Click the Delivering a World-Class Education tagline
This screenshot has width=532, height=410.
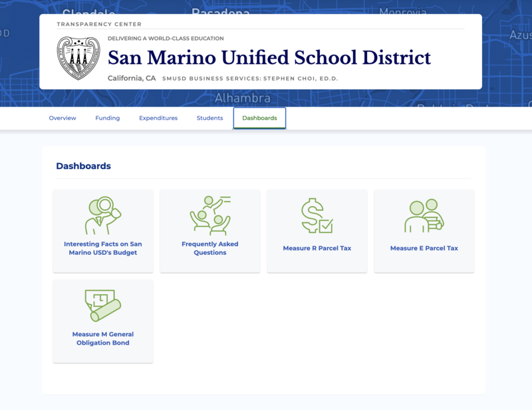(x=166, y=39)
